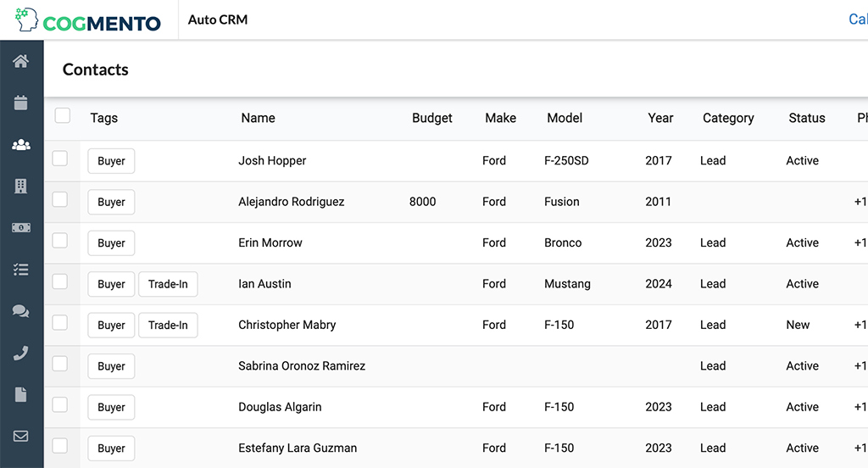The image size is (868, 468).
Task: Sort contacts by the Name column header
Action: coord(258,118)
